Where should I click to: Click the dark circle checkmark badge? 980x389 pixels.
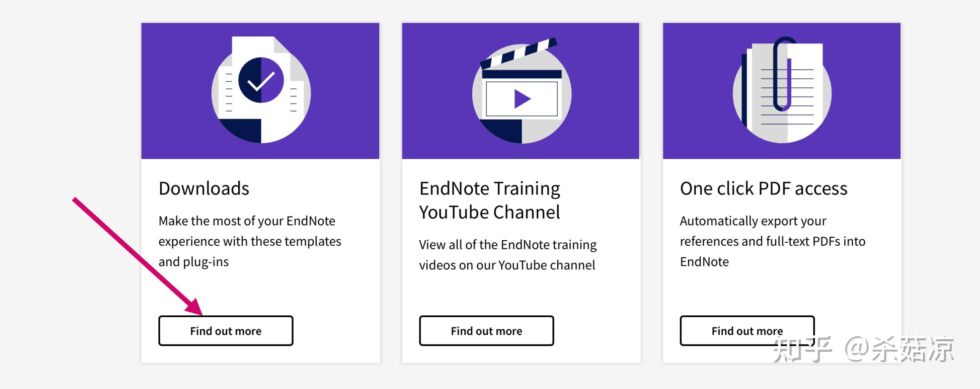(x=261, y=80)
